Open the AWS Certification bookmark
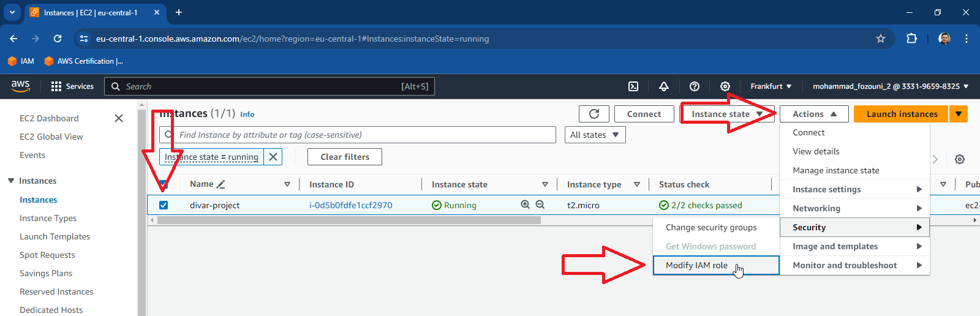Viewport: 980px width, 316px height. coord(84,61)
